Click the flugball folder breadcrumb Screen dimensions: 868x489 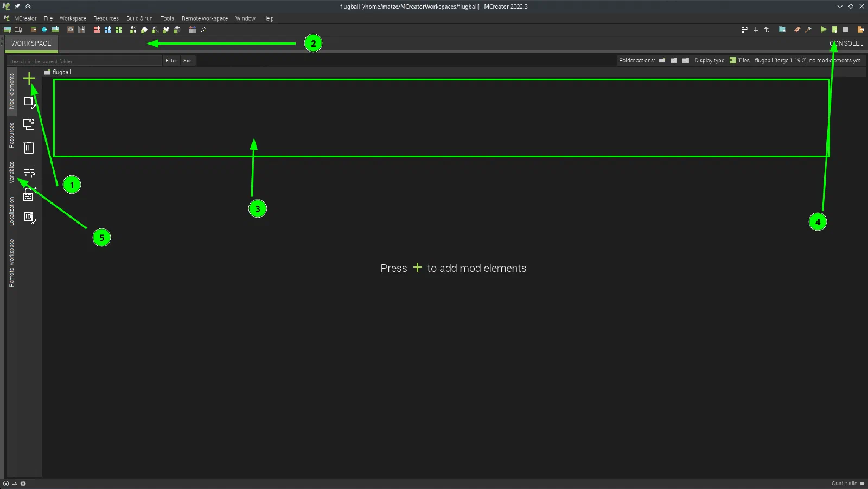tap(58, 72)
